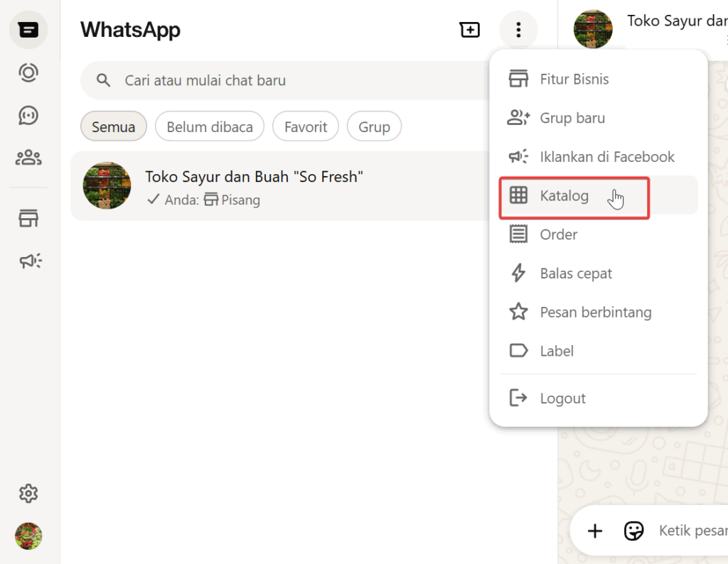This screenshot has width=728, height=564.
Task: Click the new chat icon
Action: coord(469,30)
